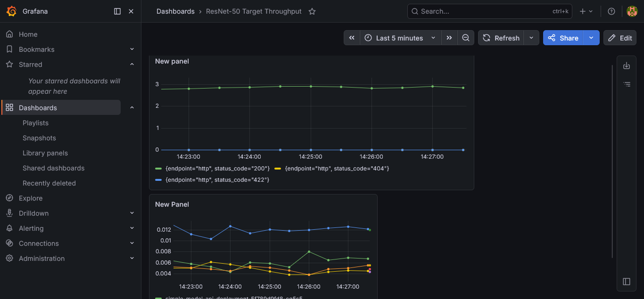Click the Share button
This screenshot has width=644, height=299.
coord(563,38)
